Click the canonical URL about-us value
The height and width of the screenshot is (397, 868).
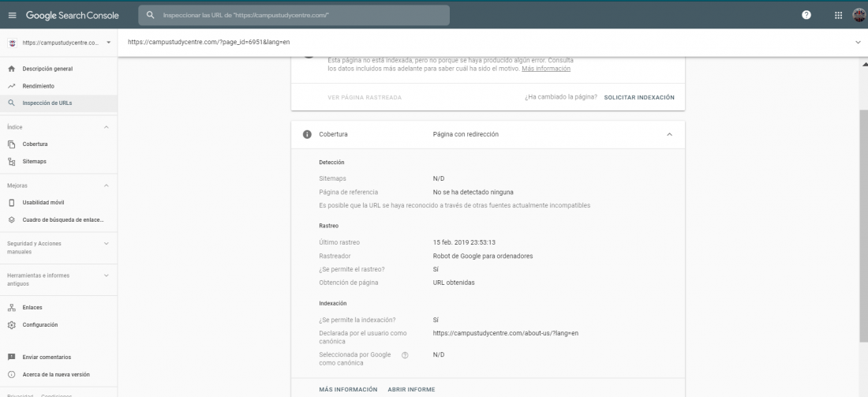coord(505,333)
